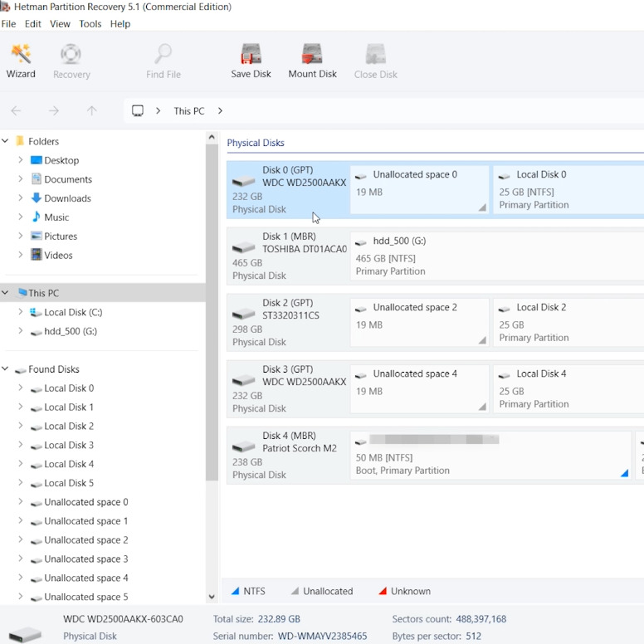This screenshot has width=644, height=644.
Task: Go forward with the right arrow
Action: coord(54,111)
